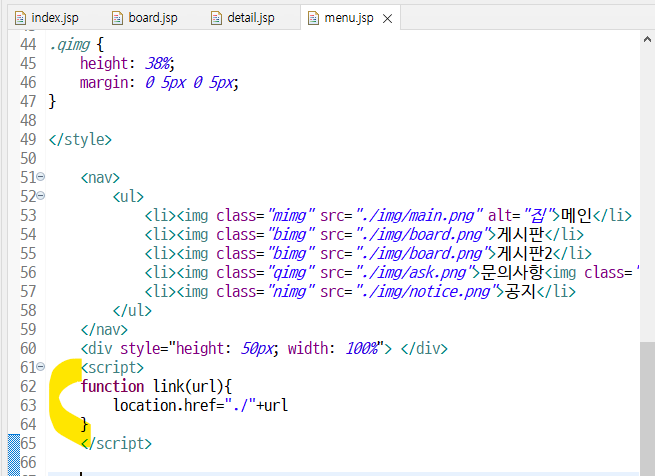Click the function link(url){ line

click(156, 387)
